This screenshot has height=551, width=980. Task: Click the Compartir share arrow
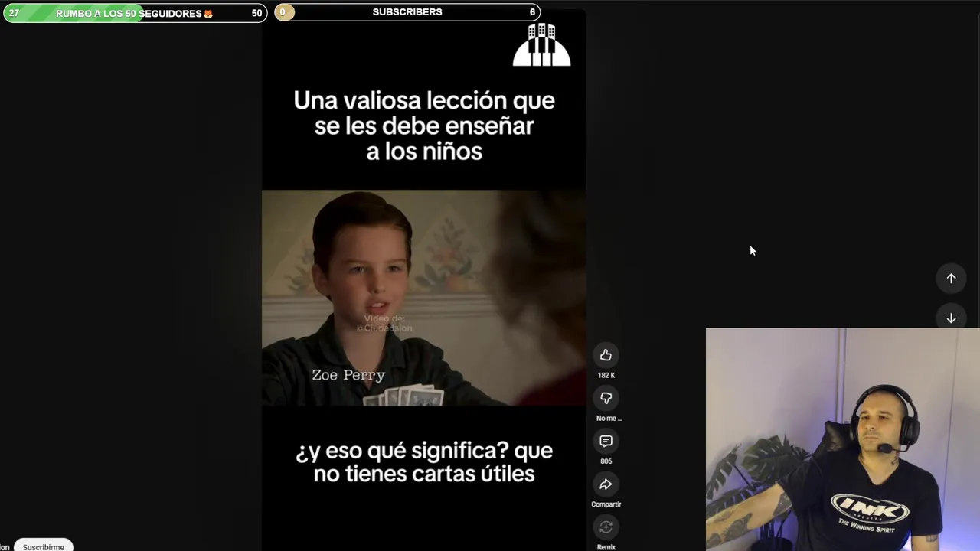click(606, 484)
